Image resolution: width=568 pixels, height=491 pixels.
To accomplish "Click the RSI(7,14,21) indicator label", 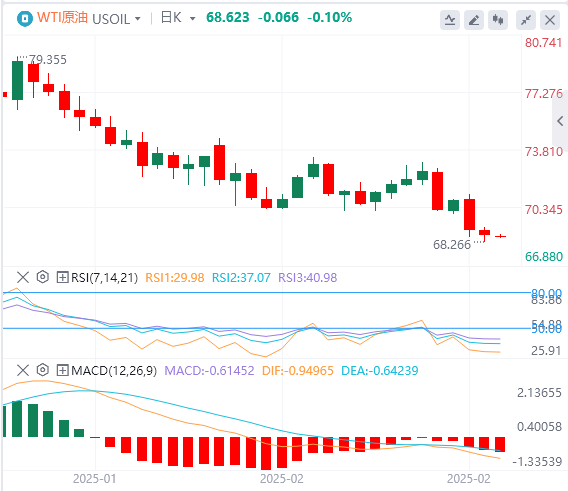I will point(105,278).
